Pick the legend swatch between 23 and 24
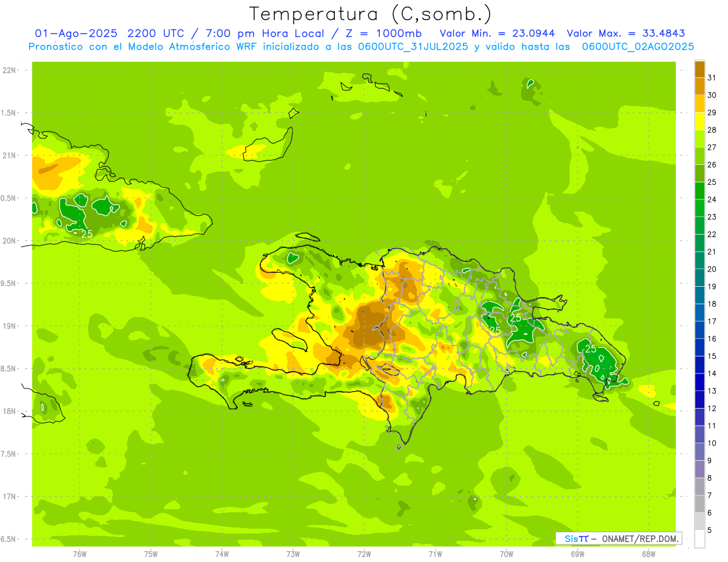Screen dimensions: 728x562 click(x=699, y=208)
